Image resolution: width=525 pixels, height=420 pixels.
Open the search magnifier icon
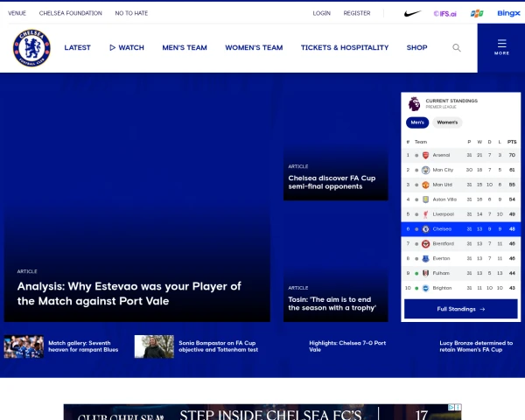click(x=457, y=47)
